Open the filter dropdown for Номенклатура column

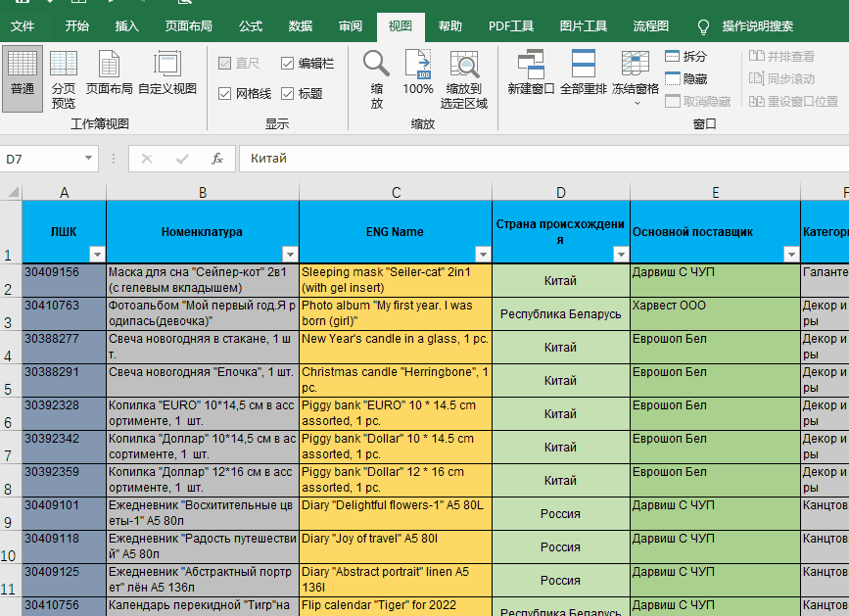pos(289,254)
